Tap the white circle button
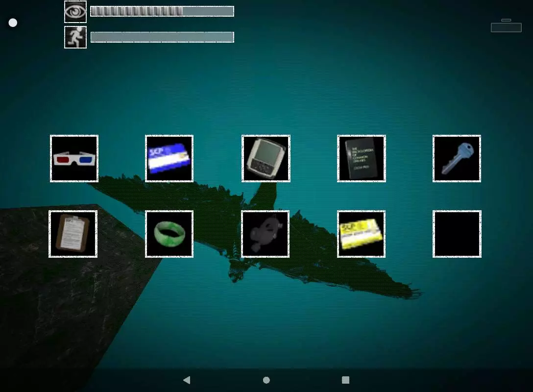 [x=13, y=23]
